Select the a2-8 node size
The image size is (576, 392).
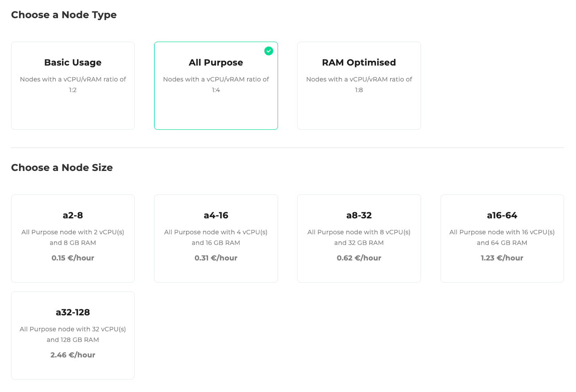point(73,238)
